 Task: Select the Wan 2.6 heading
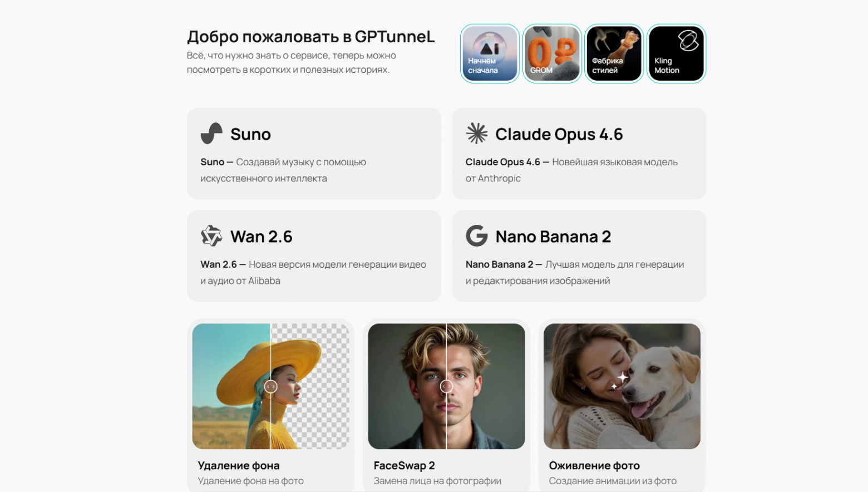click(x=262, y=237)
